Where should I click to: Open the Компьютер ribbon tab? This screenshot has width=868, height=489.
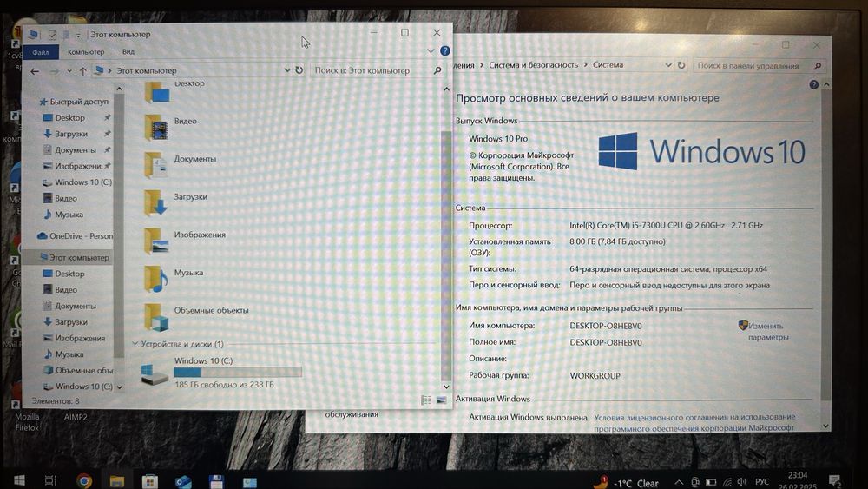(x=86, y=52)
